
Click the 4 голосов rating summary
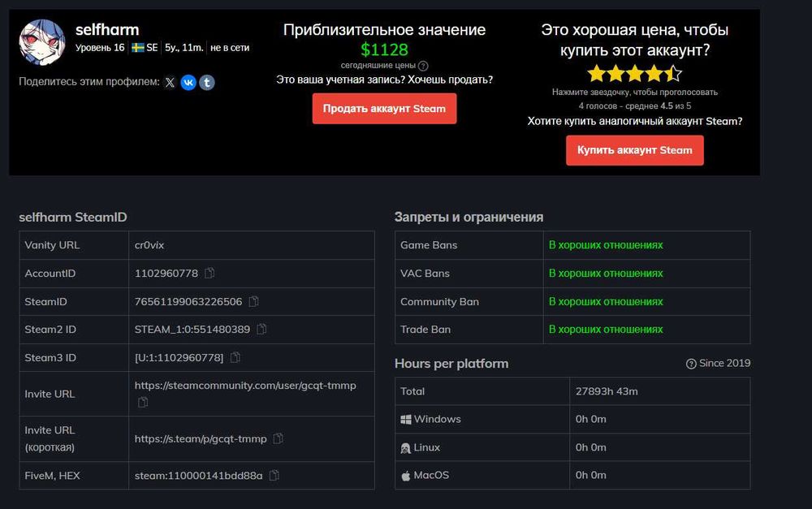[635, 106]
